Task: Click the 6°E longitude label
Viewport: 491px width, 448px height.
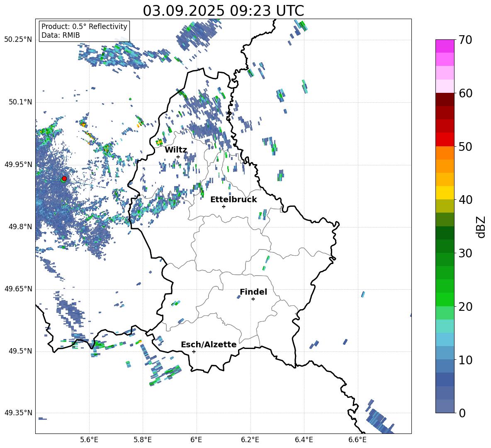Action: click(196, 440)
